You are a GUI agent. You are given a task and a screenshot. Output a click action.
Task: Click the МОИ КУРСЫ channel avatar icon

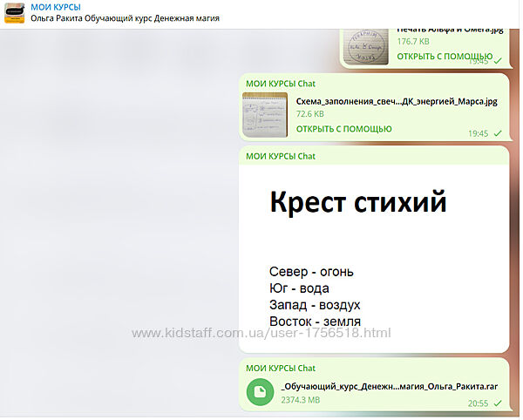tap(15, 12)
